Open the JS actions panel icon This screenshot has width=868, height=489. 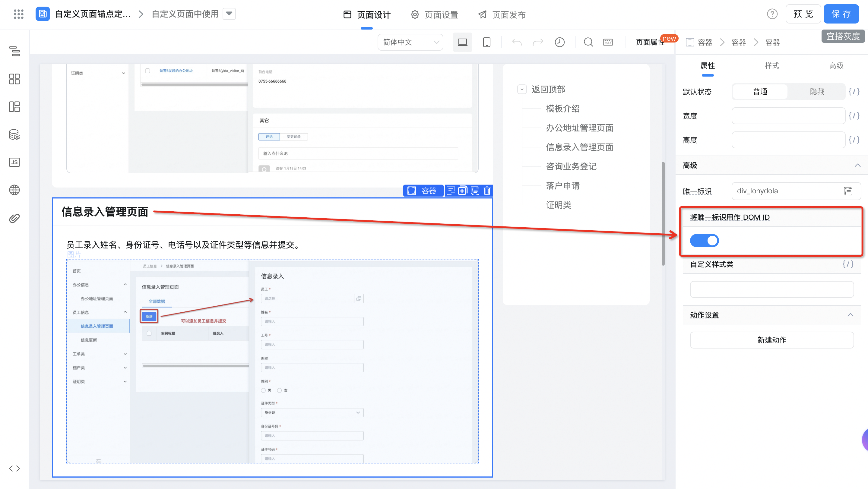click(14, 162)
